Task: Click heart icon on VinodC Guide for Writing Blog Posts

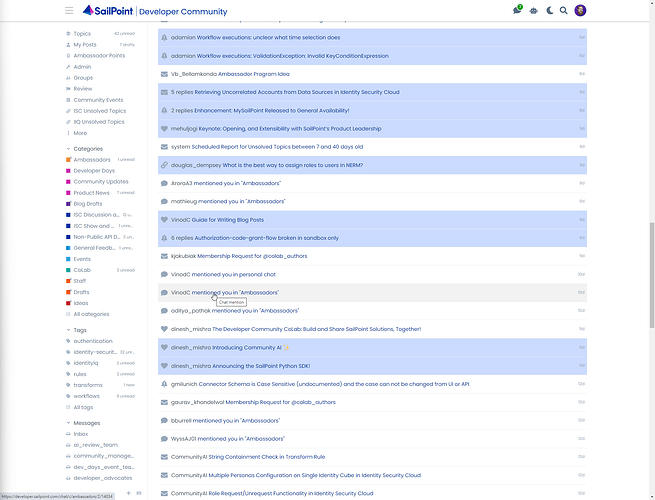Action: point(164,220)
